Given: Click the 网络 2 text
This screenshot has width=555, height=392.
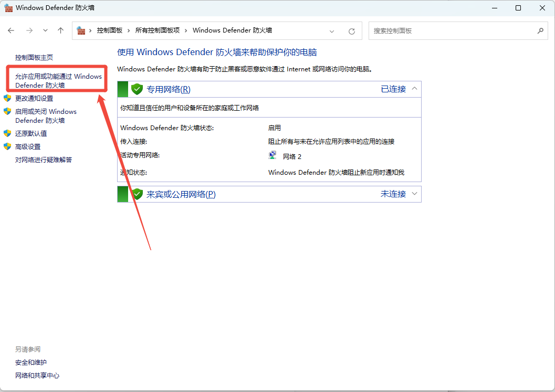Looking at the screenshot, I should tap(292, 156).
